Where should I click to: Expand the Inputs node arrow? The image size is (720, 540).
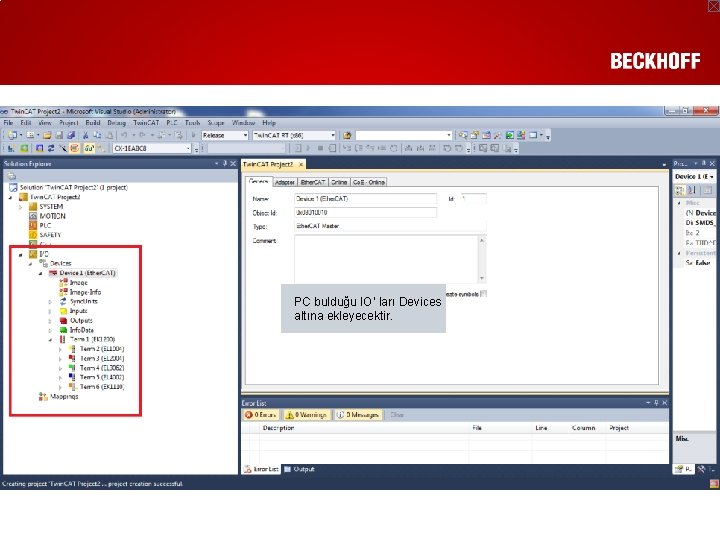click(x=51, y=311)
